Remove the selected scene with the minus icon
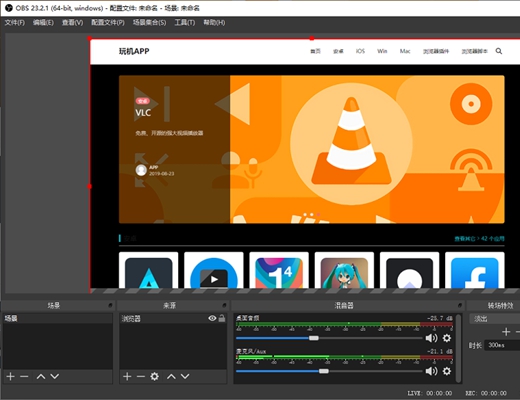Screen dimensions: 520x400 (x=24, y=376)
